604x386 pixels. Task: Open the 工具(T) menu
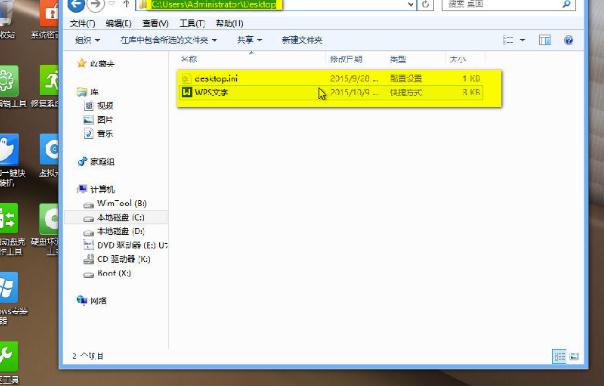click(192, 23)
